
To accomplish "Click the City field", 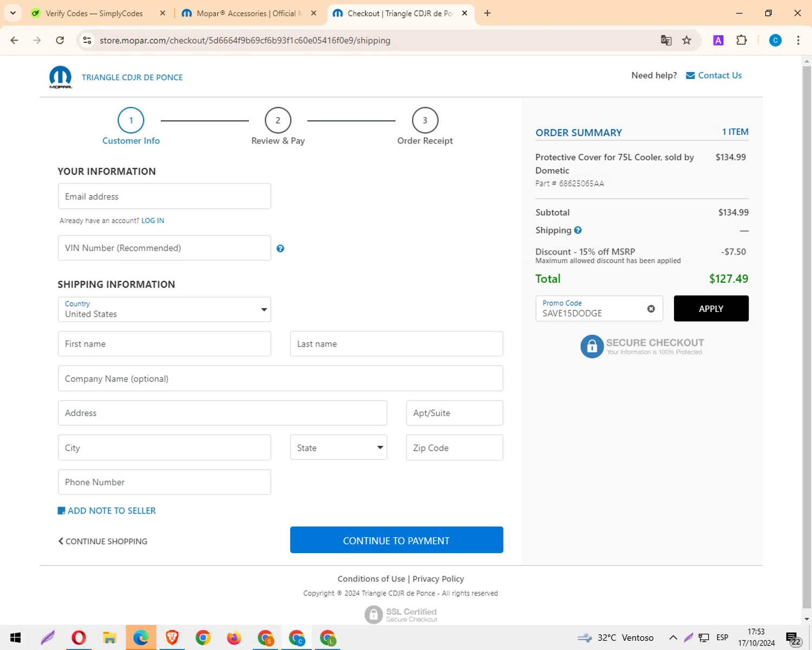I will click(165, 447).
